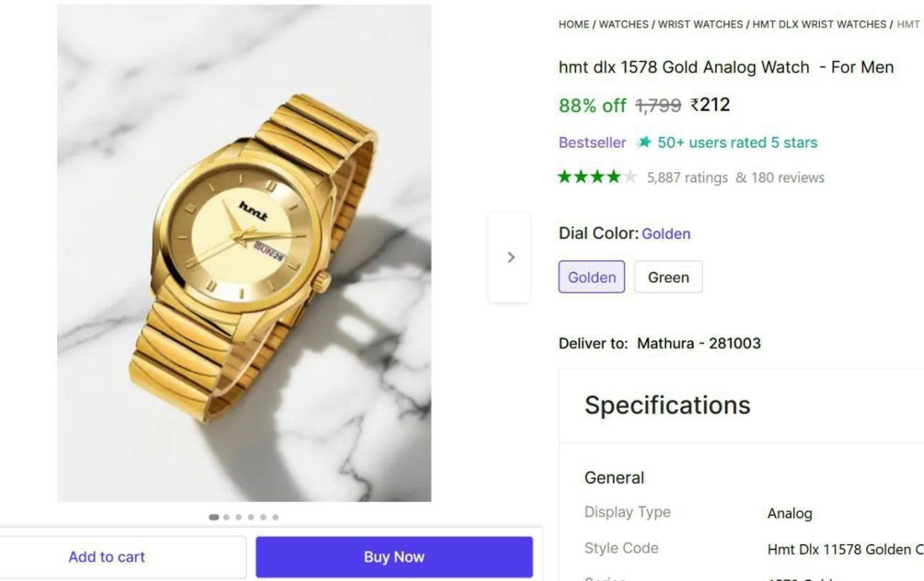Screen dimensions: 924x581
Task: Jump to third image carousel dot
Action: pyautogui.click(x=239, y=517)
